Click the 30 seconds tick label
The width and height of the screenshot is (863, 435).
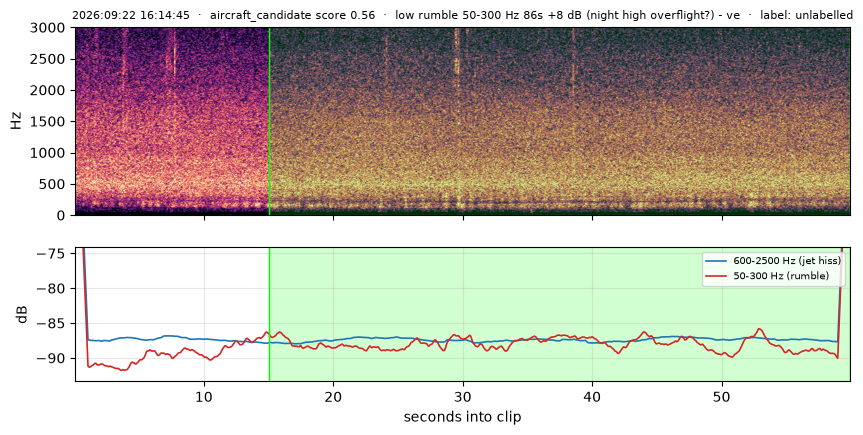(x=463, y=396)
